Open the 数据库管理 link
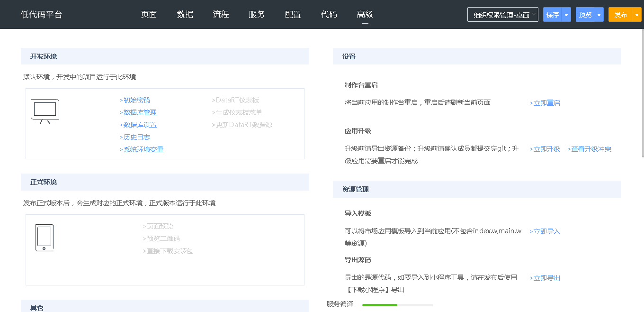 138,112
